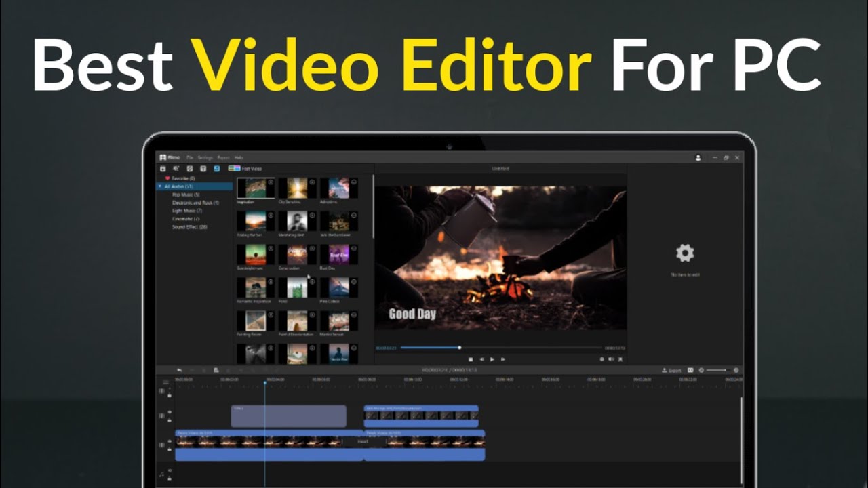Click the timeline track manager icon
The height and width of the screenshot is (488, 868).
(165, 382)
